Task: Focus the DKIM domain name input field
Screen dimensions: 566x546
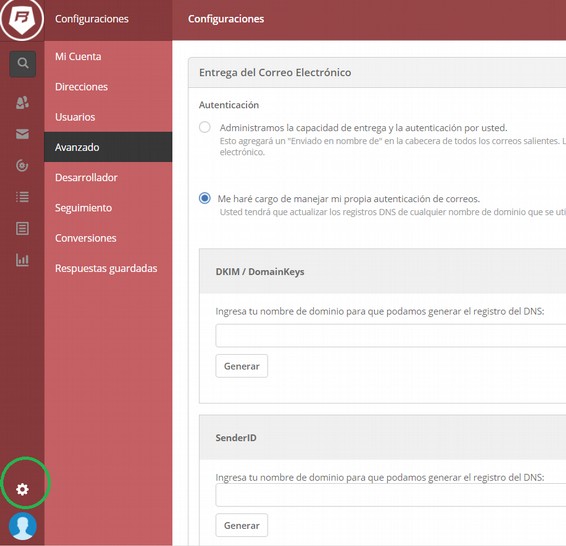Action: 391,336
